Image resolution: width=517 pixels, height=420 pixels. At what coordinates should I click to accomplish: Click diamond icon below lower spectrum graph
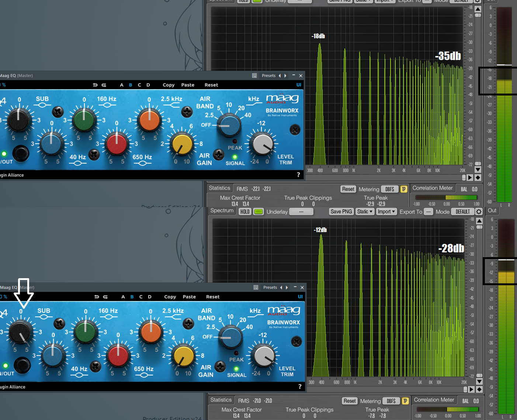[479, 389]
